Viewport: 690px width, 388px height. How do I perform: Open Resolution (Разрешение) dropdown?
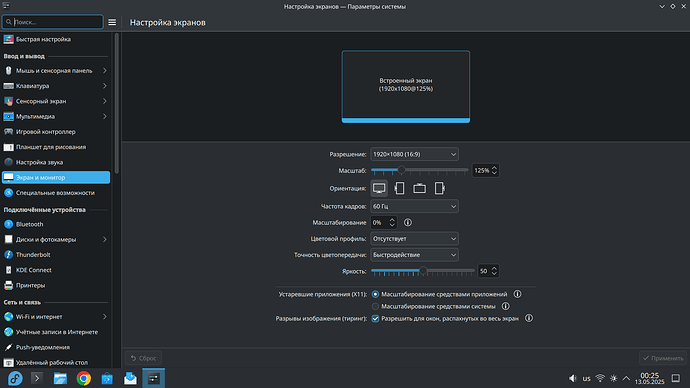coord(414,154)
